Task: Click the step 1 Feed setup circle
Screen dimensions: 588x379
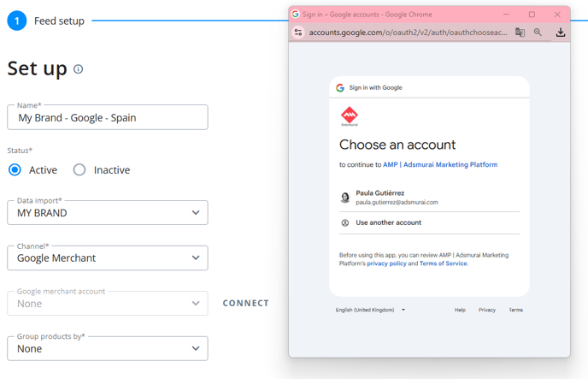Action: (x=16, y=21)
